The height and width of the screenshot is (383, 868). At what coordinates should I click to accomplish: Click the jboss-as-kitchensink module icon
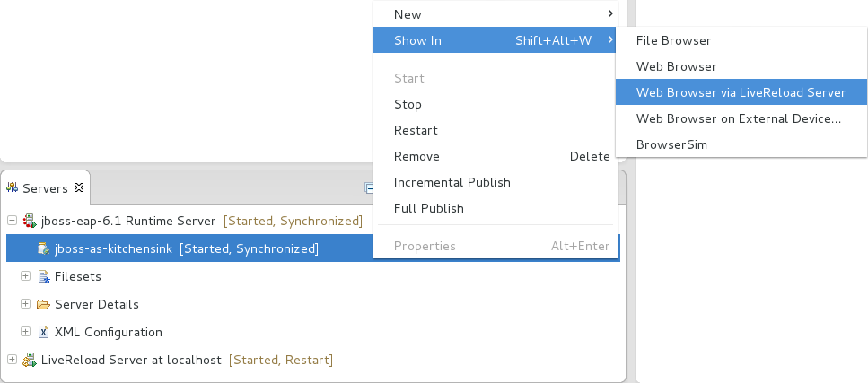tap(43, 248)
